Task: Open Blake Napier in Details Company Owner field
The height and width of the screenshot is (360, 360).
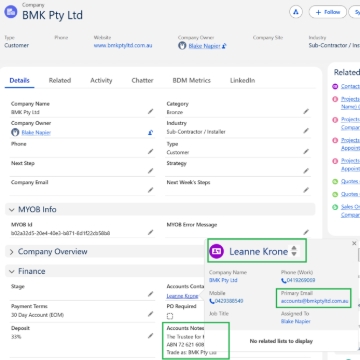Action: (x=36, y=133)
